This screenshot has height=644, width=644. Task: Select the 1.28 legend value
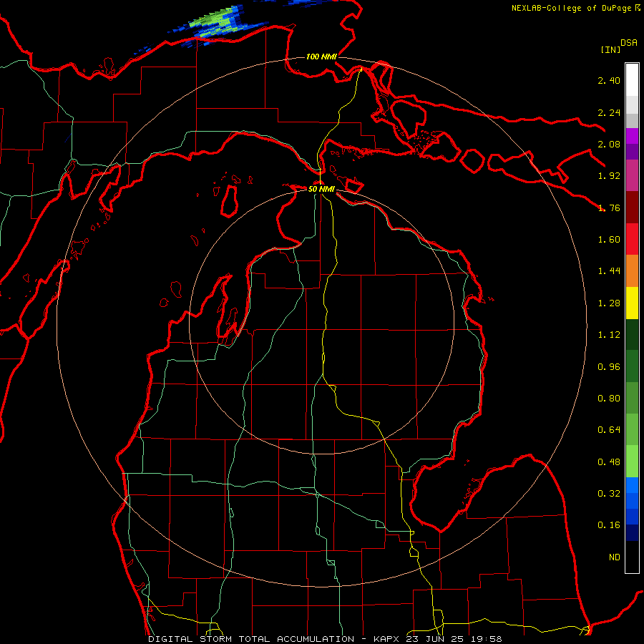609,303
